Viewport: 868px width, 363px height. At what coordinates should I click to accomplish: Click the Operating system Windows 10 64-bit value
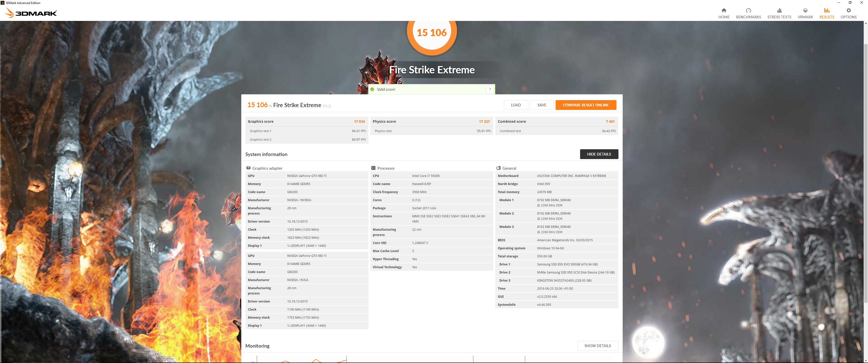[x=550, y=248]
